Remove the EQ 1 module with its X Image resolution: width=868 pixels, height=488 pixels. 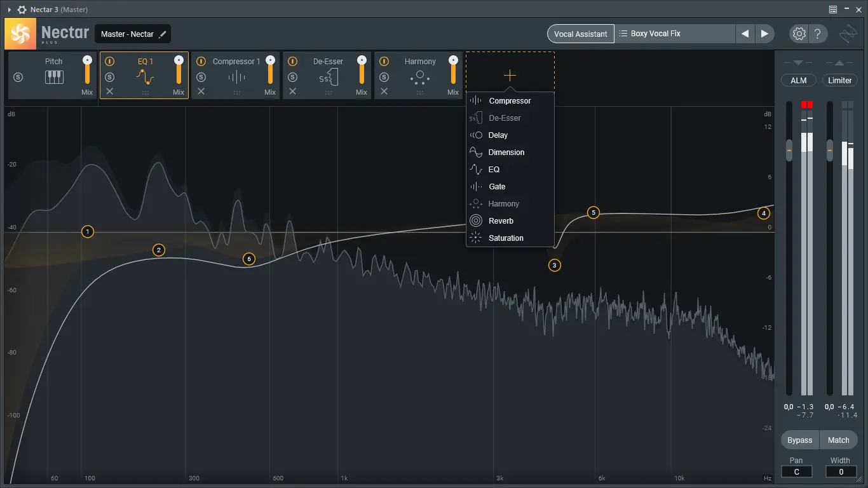click(x=109, y=91)
